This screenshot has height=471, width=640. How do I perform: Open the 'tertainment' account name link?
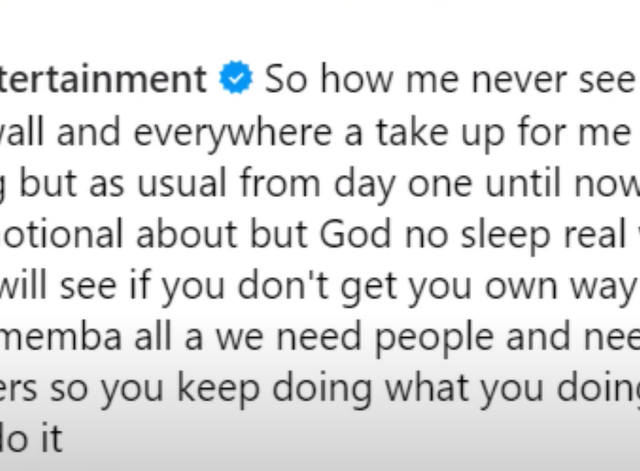[x=104, y=80]
